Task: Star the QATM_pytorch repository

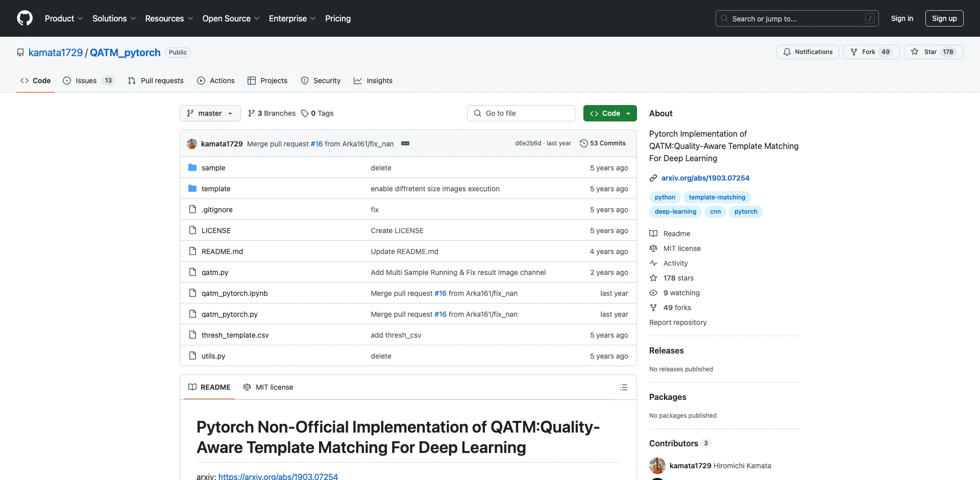Action: point(933,52)
